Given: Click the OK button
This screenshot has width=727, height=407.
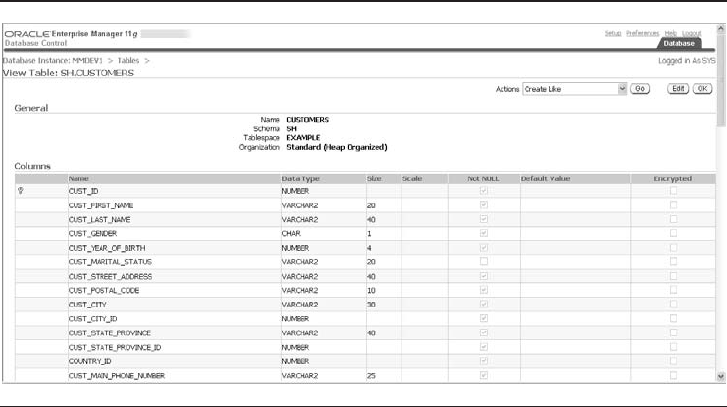Looking at the screenshot, I should pos(702,89).
